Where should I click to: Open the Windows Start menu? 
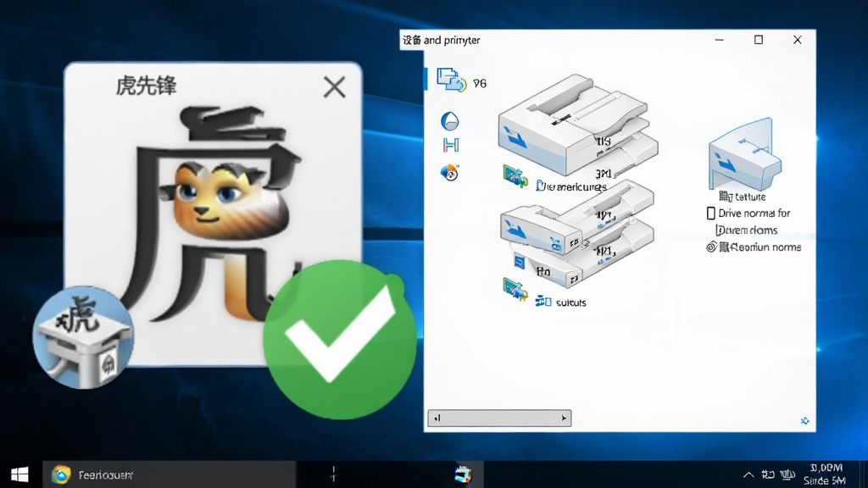(20, 474)
